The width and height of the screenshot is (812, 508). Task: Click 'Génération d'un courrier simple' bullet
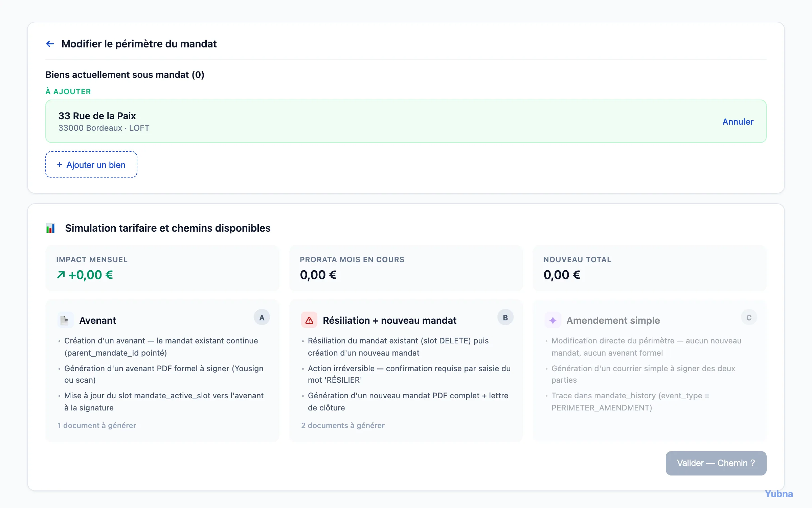pos(643,374)
